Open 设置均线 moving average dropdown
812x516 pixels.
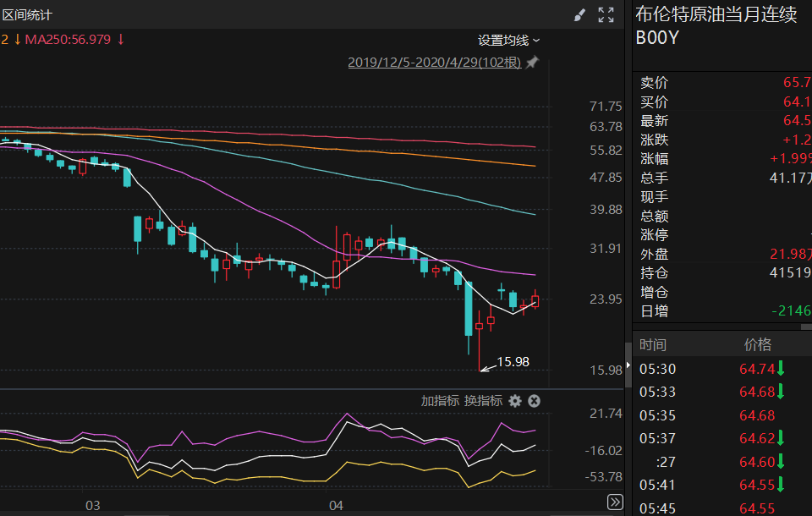coord(508,41)
